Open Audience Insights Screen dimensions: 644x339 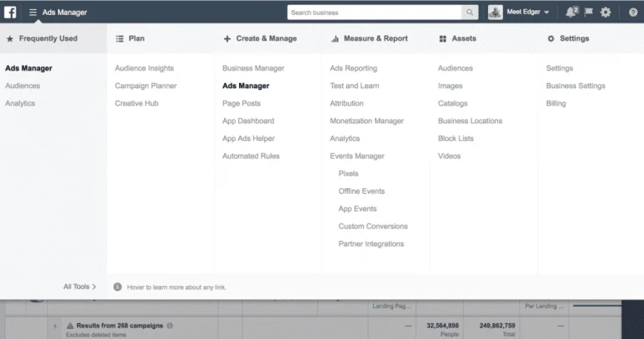[144, 68]
